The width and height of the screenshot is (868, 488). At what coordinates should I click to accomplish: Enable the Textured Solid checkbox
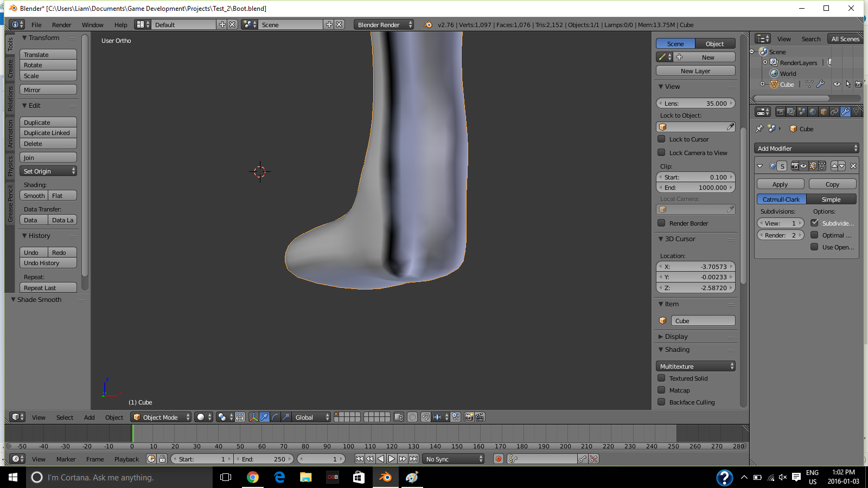661,378
